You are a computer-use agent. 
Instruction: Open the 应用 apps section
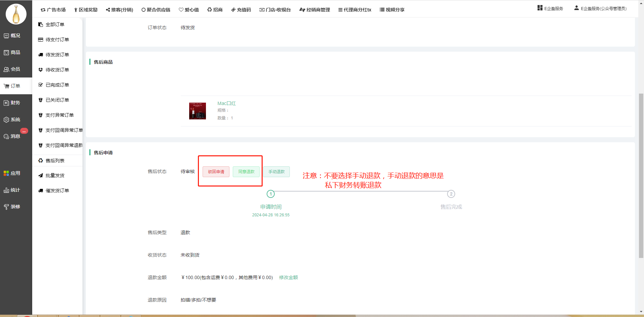[12, 173]
